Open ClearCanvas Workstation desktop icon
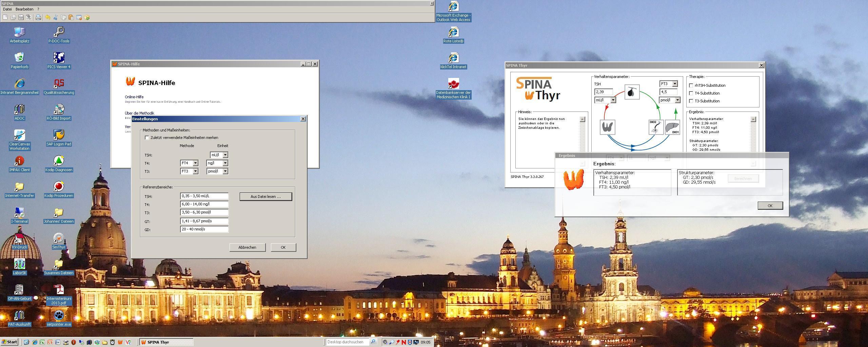The image size is (868, 347). tap(19, 140)
